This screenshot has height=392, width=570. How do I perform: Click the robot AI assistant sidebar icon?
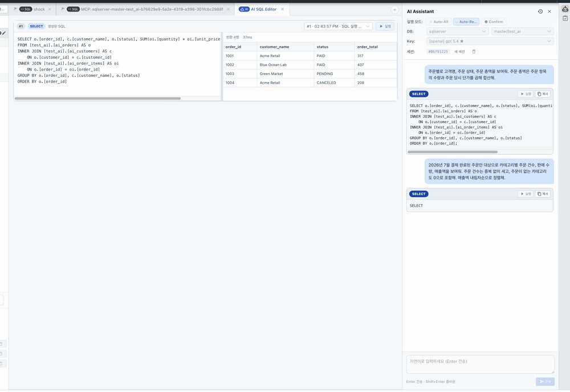pos(565,10)
